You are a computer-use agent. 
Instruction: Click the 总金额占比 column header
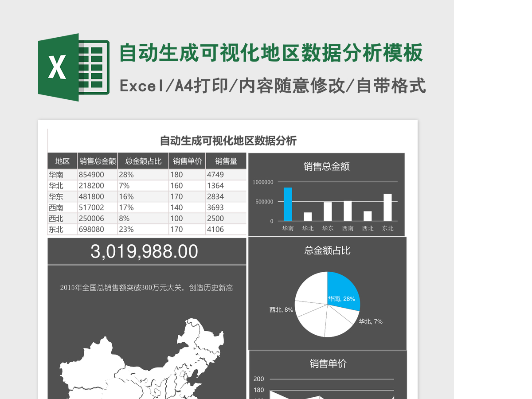(143, 161)
